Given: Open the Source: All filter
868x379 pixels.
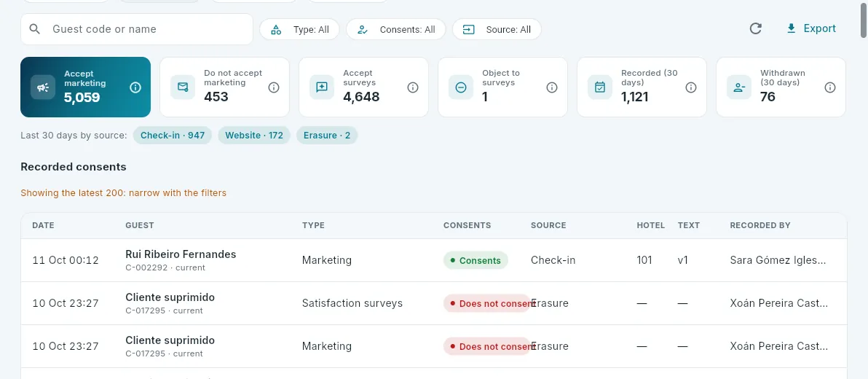Looking at the screenshot, I should pyautogui.click(x=497, y=29).
